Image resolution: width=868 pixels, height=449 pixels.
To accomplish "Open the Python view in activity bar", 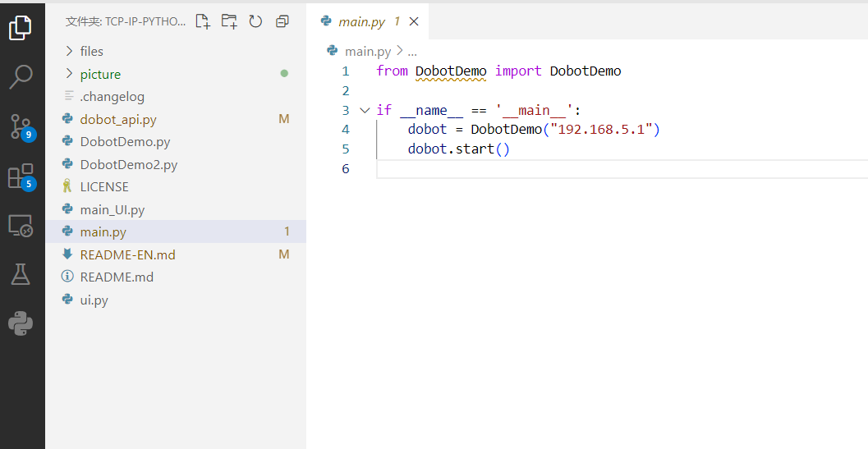I will pyautogui.click(x=21, y=323).
